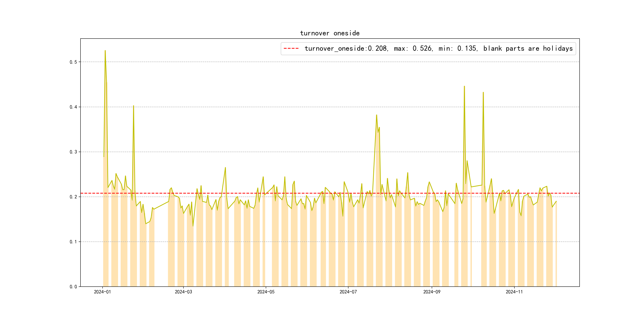Select the 2024-03 x-axis label
Image resolution: width=644 pixels, height=322 pixels.
[x=183, y=292]
